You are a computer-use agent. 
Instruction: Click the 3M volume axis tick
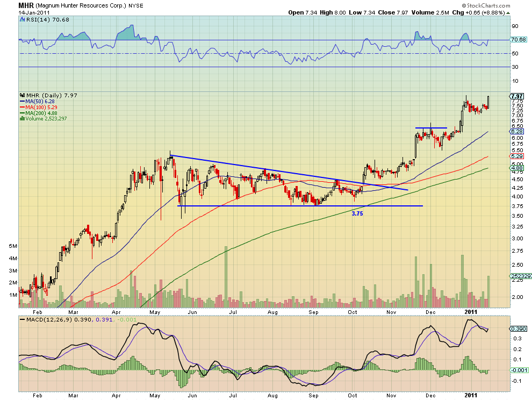(13, 270)
